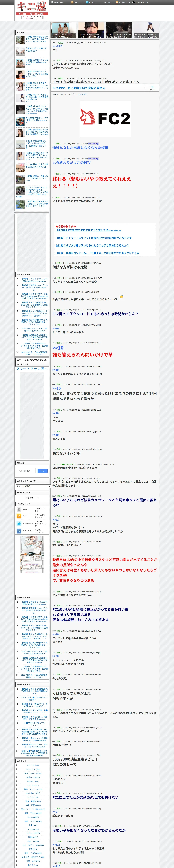Focus the Google 提供 search field
Image resolution: width=174 pixels, height=868 pixels.
pyautogui.click(x=27, y=471)
